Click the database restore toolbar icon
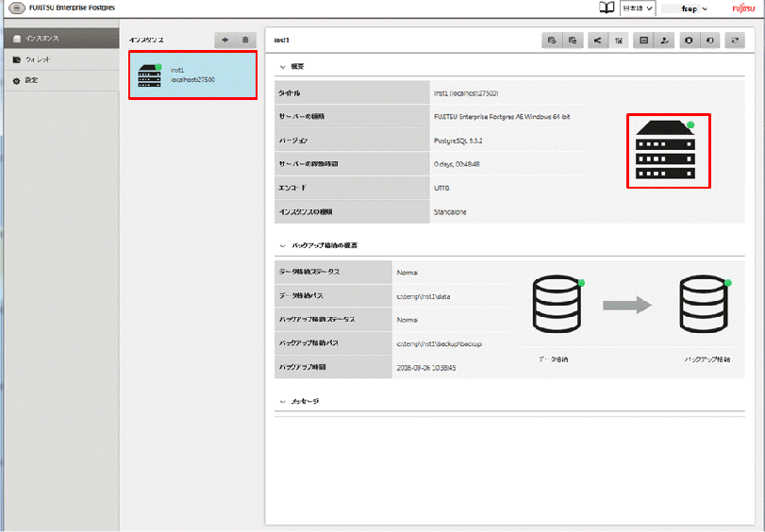 click(574, 41)
